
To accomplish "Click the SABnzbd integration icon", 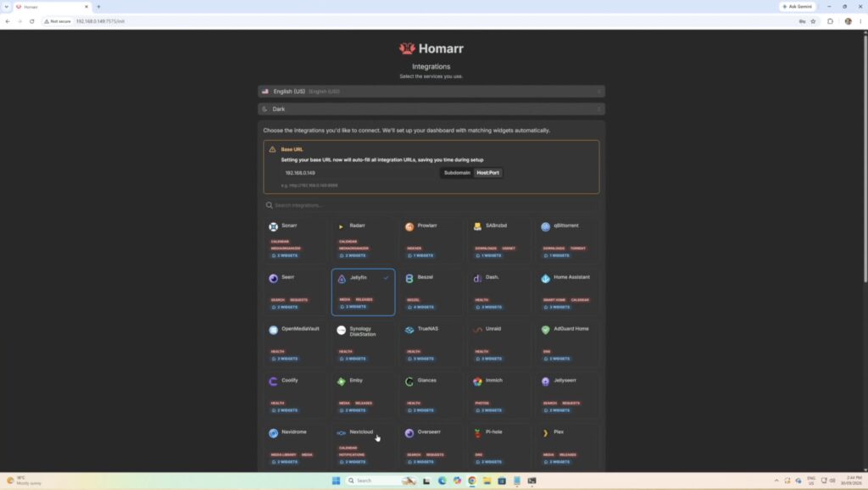I will (x=477, y=226).
